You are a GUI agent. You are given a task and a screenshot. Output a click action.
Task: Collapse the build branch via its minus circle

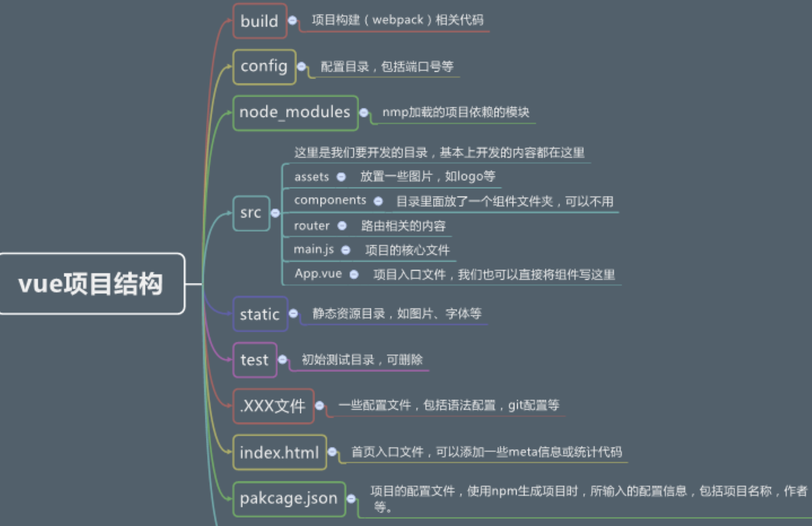click(293, 20)
